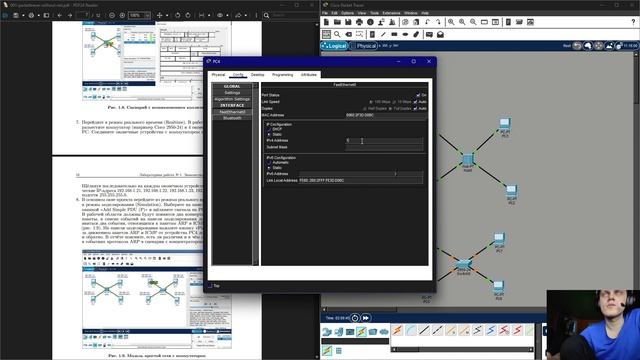Toggle Bandwidth Auto checkbox
The image size is (640, 360).
pyautogui.click(x=415, y=102)
